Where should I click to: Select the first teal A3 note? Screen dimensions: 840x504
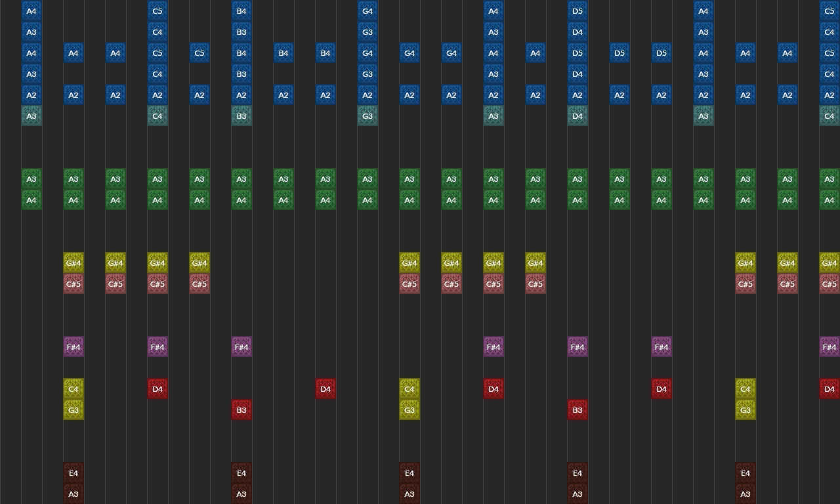click(x=31, y=116)
